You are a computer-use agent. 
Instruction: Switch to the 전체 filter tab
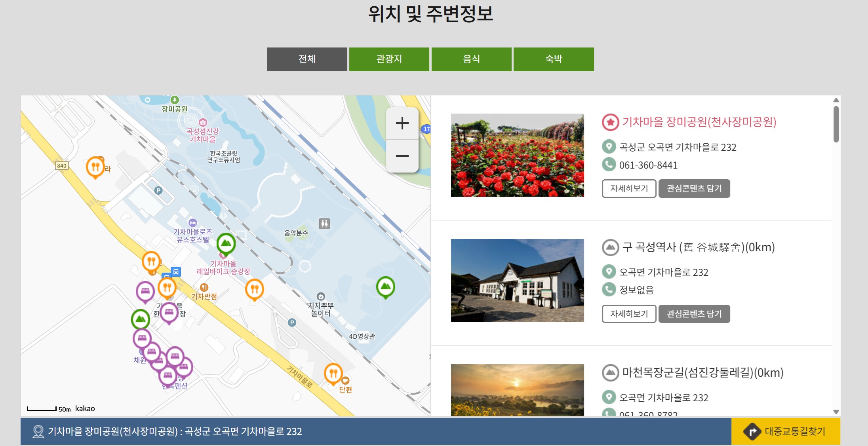307,59
